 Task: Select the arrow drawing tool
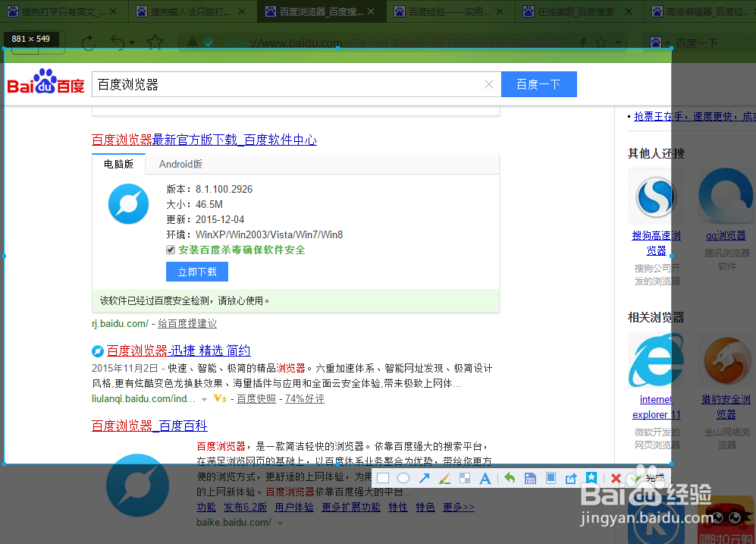pos(425,478)
